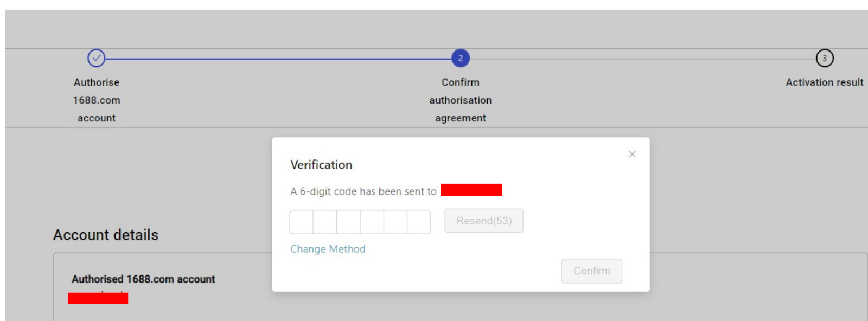Click the step 3 circle indicator
This screenshot has height=321, width=868.
(824, 58)
